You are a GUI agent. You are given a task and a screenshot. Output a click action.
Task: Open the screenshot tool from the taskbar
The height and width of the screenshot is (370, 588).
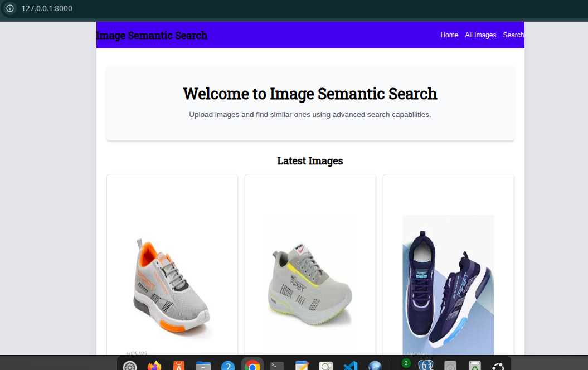point(326,365)
